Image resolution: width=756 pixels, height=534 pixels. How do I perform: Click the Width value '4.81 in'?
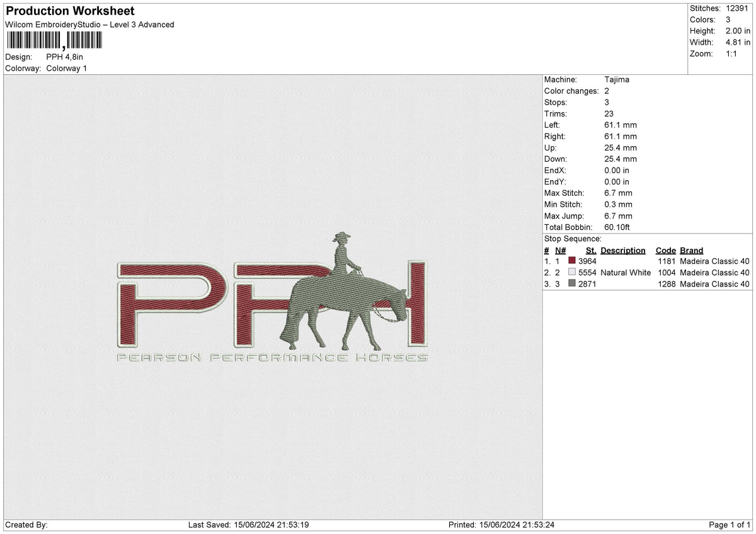coord(738,42)
